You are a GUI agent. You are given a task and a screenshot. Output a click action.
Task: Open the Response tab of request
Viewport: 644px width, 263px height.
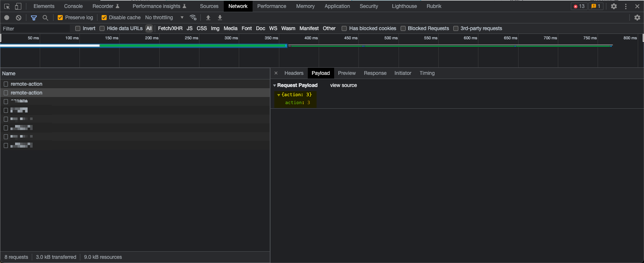375,73
